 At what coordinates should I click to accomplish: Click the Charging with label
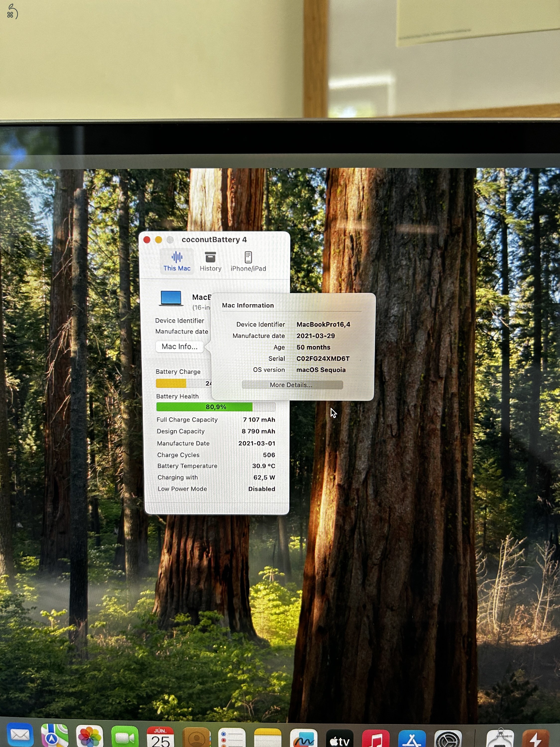[177, 477]
